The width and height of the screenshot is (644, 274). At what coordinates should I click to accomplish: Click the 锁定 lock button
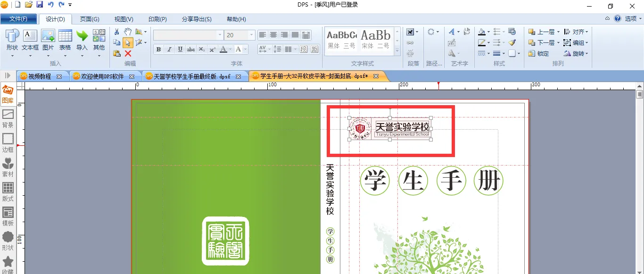[x=539, y=53]
